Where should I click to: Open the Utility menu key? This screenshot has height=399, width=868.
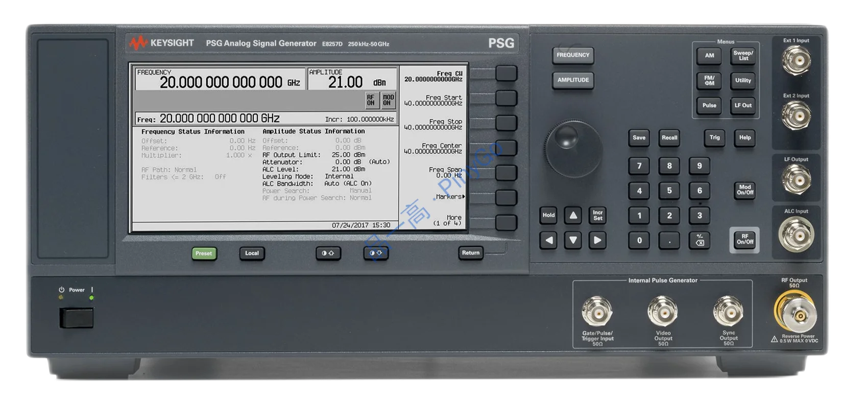point(743,81)
